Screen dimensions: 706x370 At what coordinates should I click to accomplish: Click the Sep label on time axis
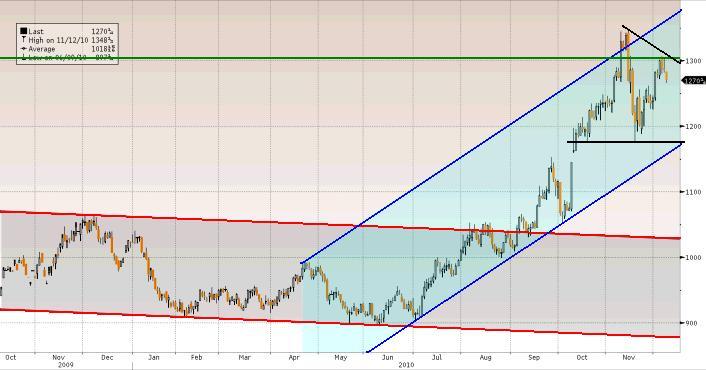tap(534, 357)
